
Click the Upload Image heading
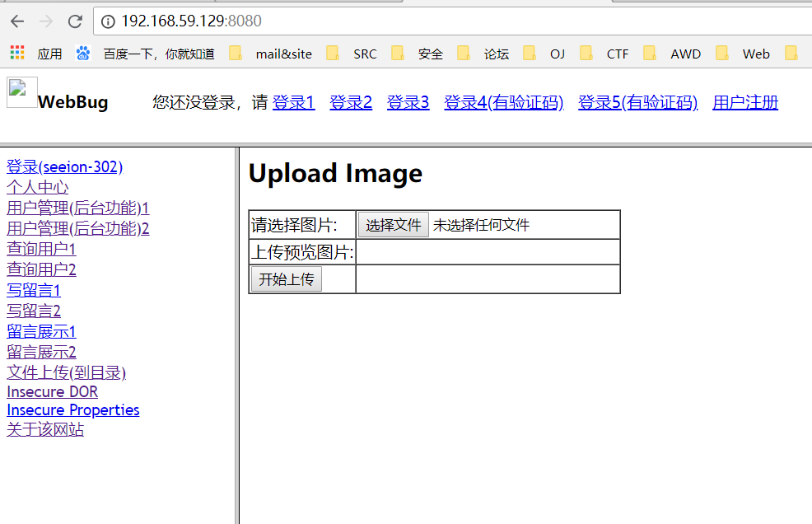click(x=335, y=173)
